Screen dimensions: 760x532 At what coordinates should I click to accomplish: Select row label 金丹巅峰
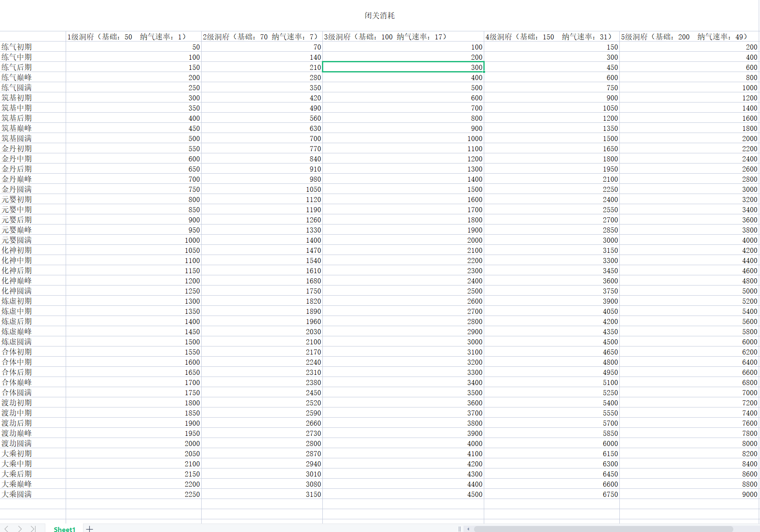pos(33,179)
